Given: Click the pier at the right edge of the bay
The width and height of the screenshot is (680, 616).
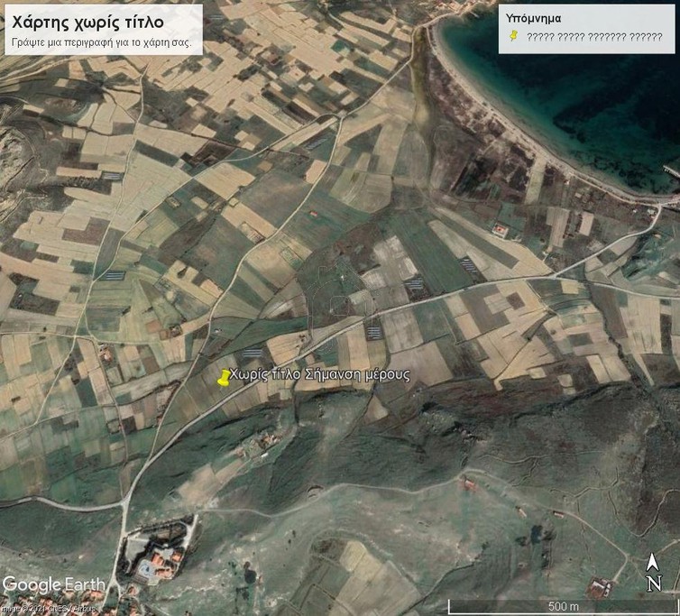Looking at the screenshot, I should [669, 171].
